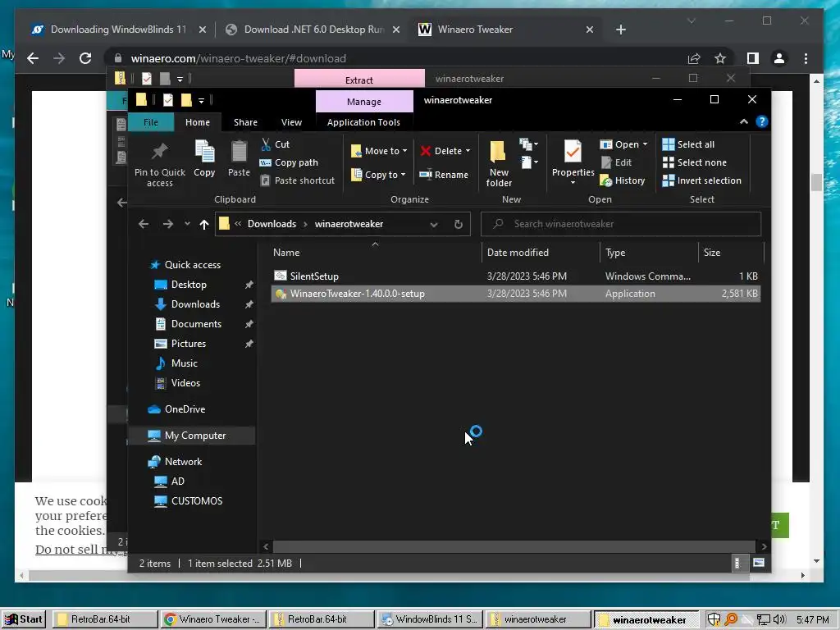
Task: Expand the Open button dropdown arrow
Action: pos(645,144)
